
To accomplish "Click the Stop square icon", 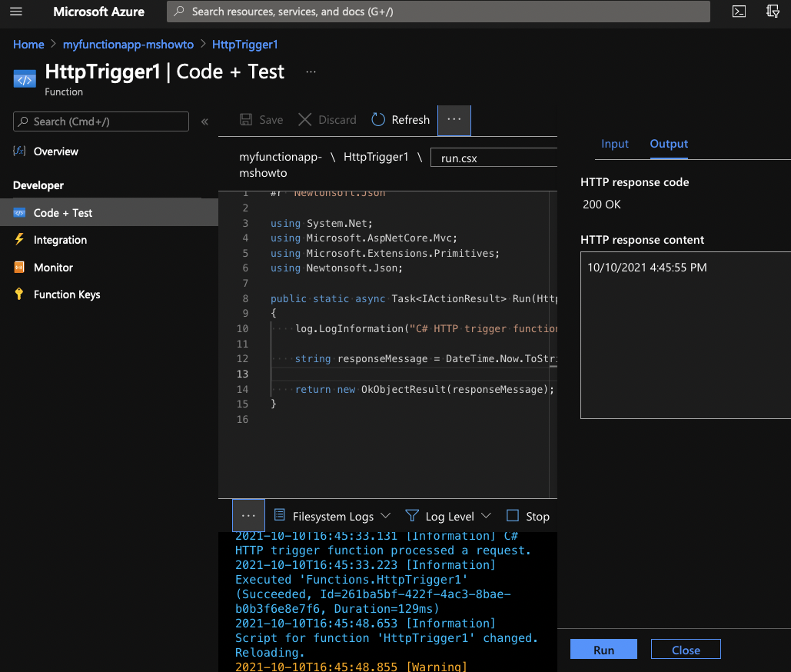I will 513,516.
